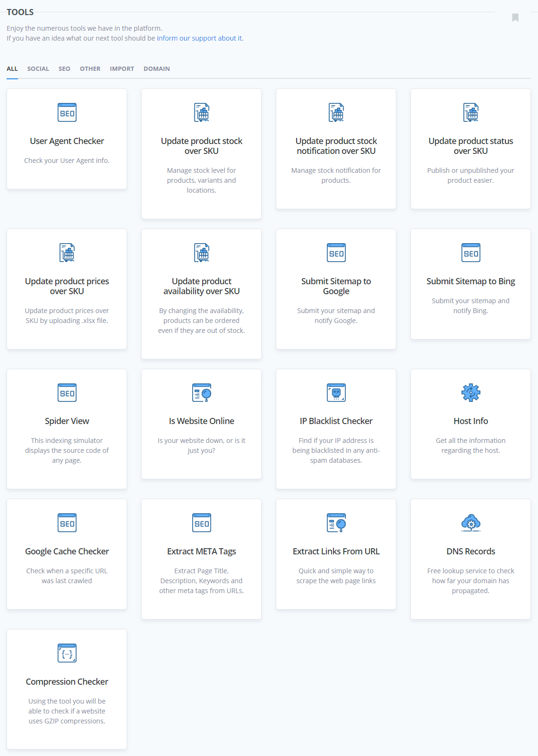Open the User Agent Checker title
538x756 pixels.
pyautogui.click(x=67, y=141)
